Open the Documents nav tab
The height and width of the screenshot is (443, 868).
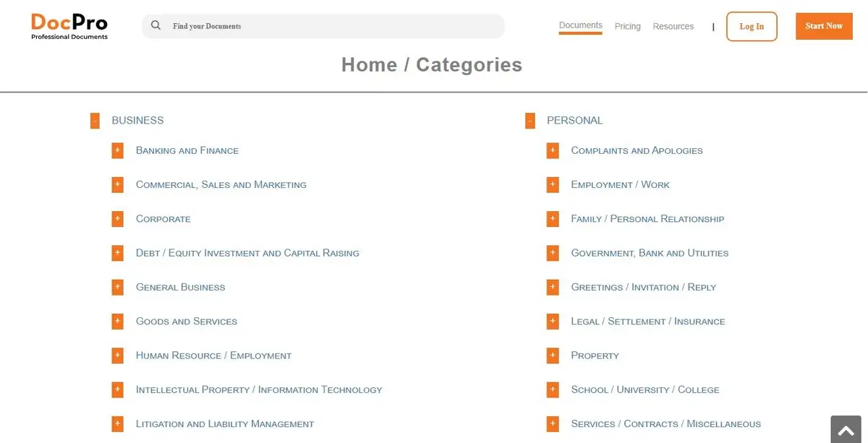(x=580, y=26)
